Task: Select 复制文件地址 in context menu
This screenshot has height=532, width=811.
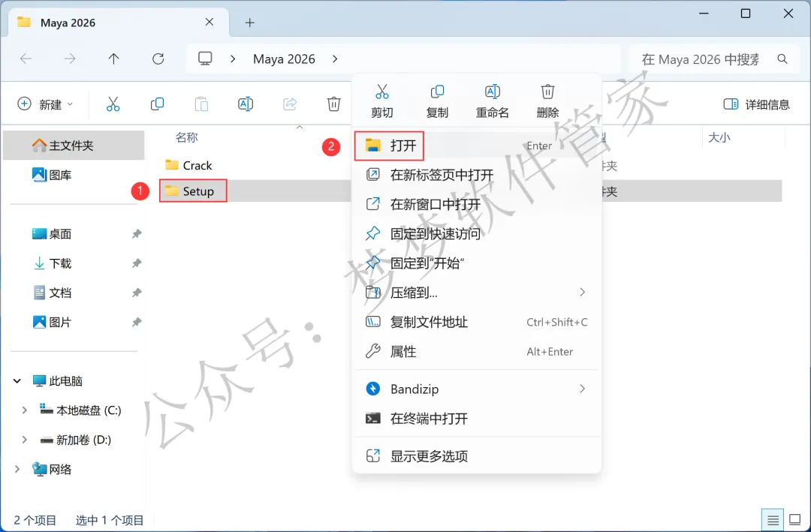Action: click(x=476, y=322)
